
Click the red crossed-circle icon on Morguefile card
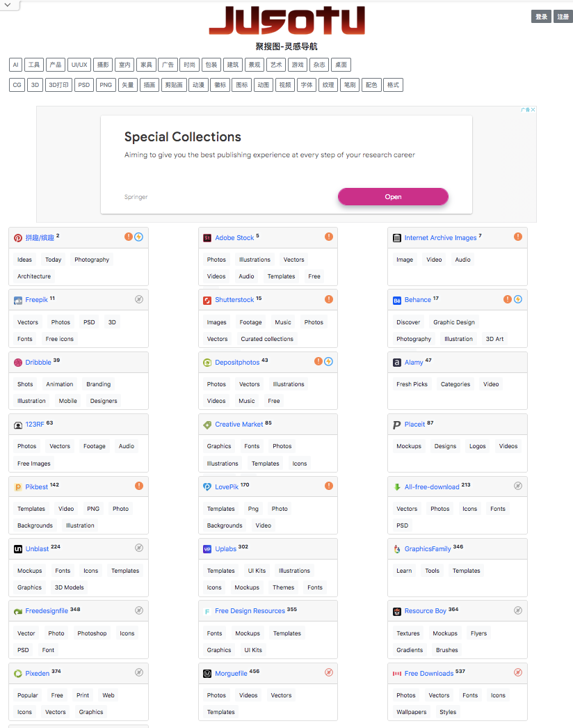pos(328,672)
